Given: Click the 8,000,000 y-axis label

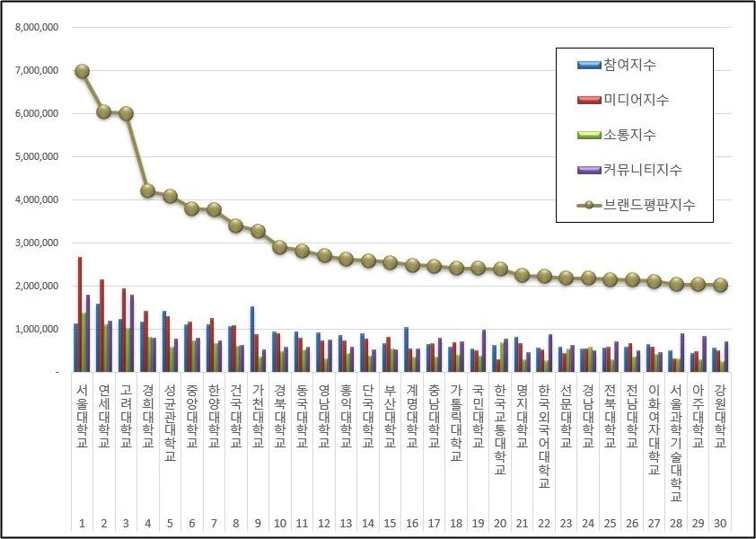Looking at the screenshot, I should click(x=37, y=27).
